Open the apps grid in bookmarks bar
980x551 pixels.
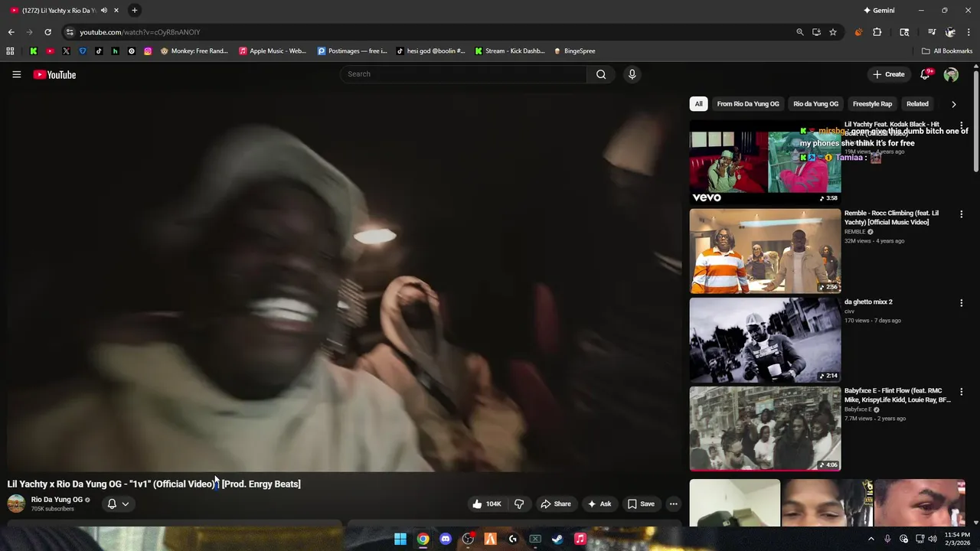10,51
